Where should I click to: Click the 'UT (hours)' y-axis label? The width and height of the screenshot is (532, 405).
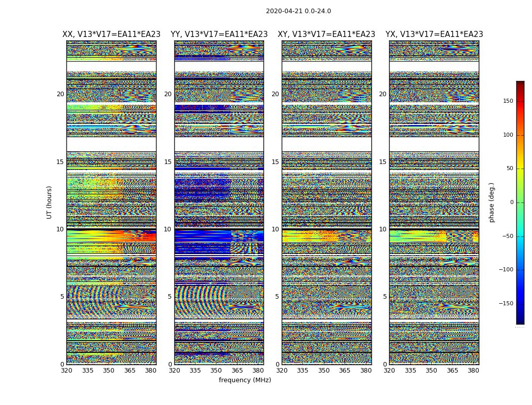49,202
